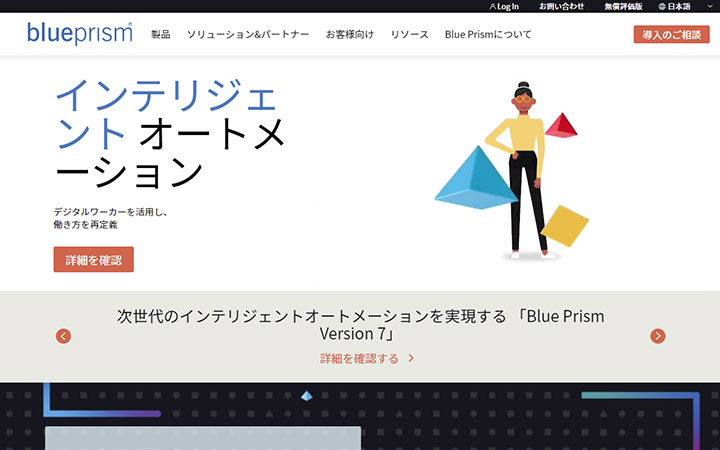The width and height of the screenshot is (720, 450).
Task: Open the 製品 menu
Action: point(161,34)
